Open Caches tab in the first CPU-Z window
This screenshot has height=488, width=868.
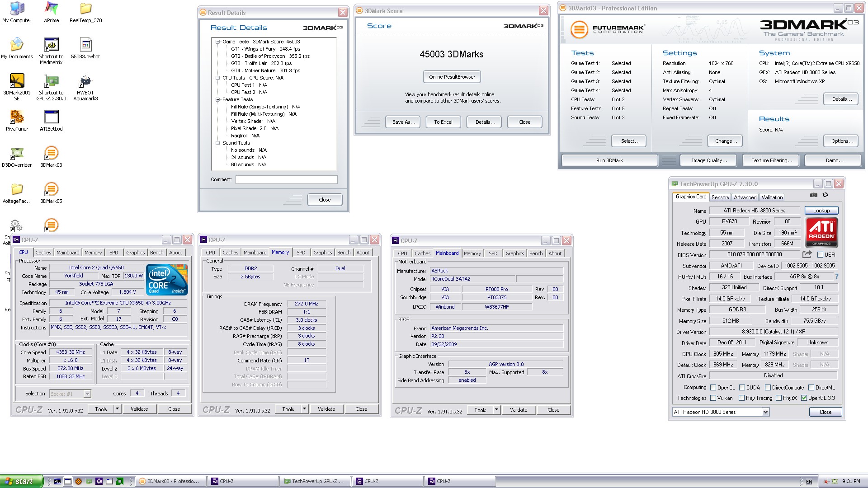coord(43,253)
